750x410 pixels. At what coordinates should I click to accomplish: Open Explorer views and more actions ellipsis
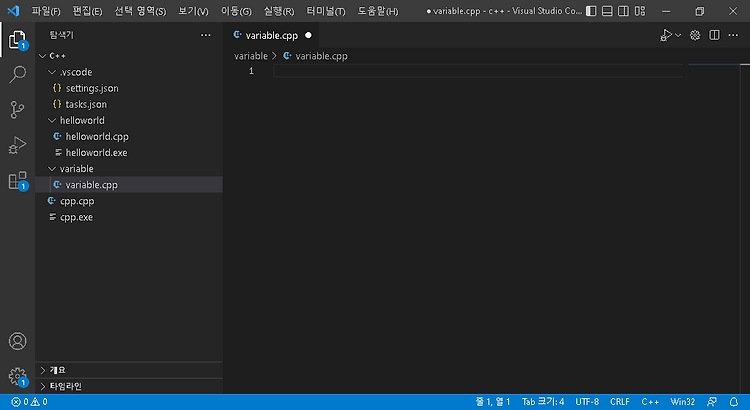pyautogui.click(x=206, y=35)
